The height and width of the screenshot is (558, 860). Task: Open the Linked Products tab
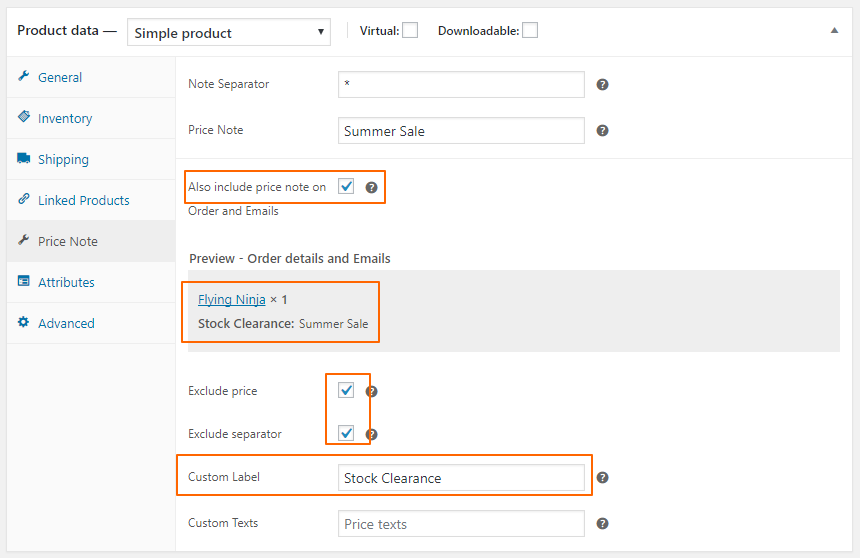[x=83, y=200]
